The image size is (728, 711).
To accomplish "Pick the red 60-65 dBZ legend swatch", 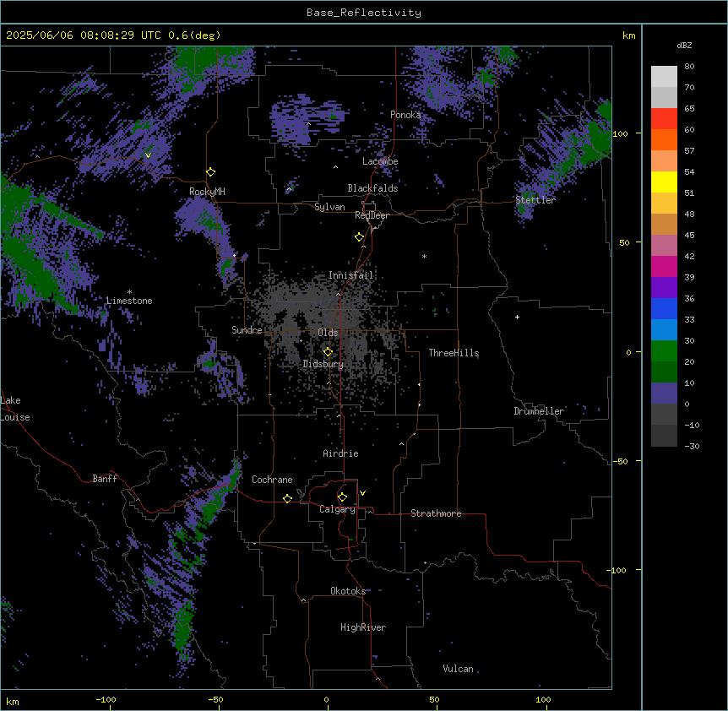I will pos(664,119).
